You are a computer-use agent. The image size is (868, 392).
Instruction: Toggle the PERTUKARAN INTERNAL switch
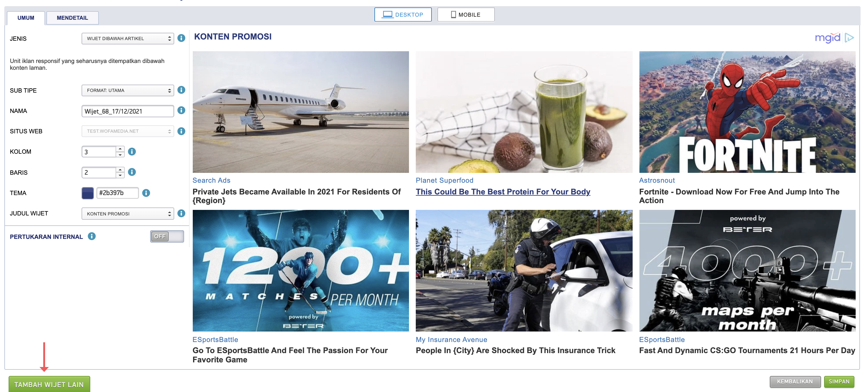point(167,236)
